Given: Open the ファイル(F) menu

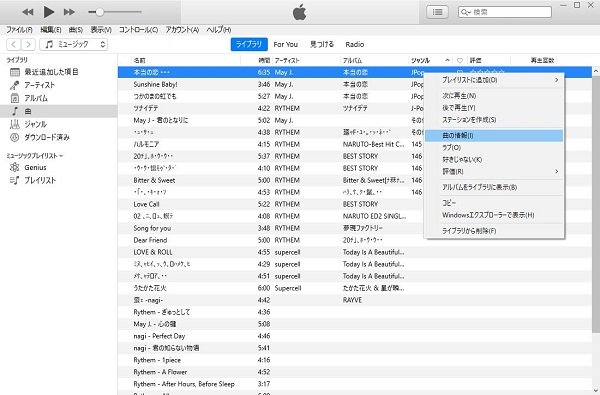Looking at the screenshot, I should (19, 29).
